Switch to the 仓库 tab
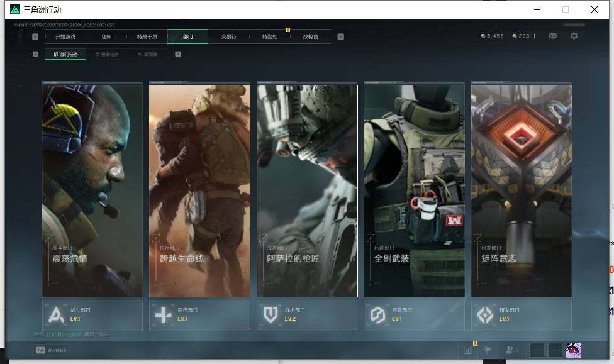Image resolution: width=614 pixels, height=364 pixels. [106, 36]
